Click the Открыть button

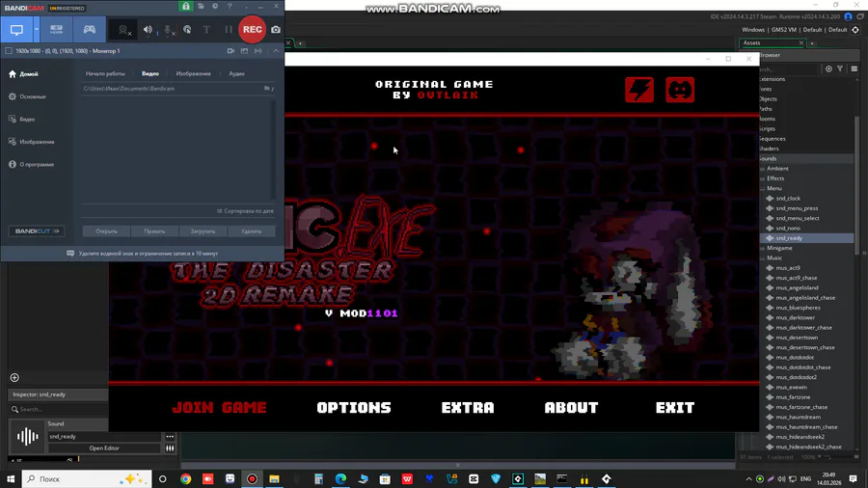pyautogui.click(x=106, y=231)
